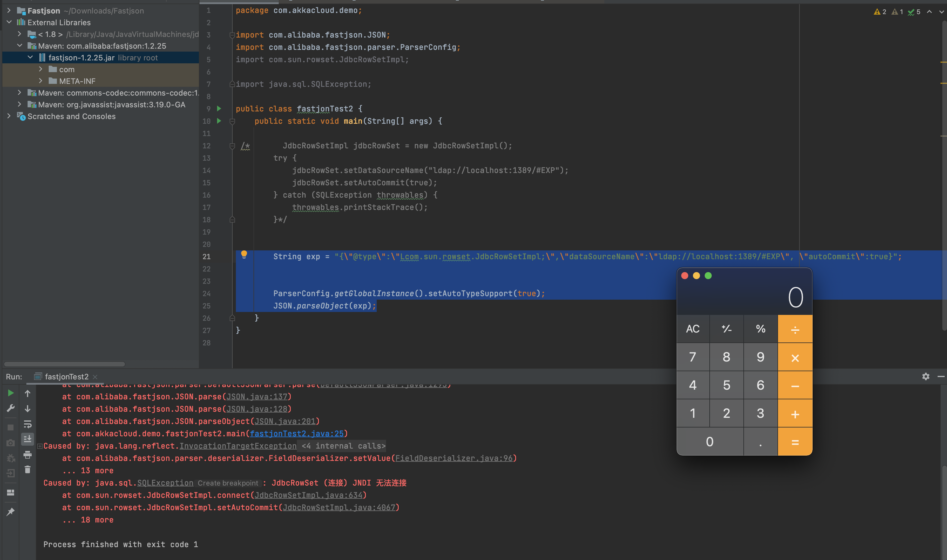The height and width of the screenshot is (560, 947).
Task: Click plus/minus sign key in Calculator
Action: coord(726,329)
